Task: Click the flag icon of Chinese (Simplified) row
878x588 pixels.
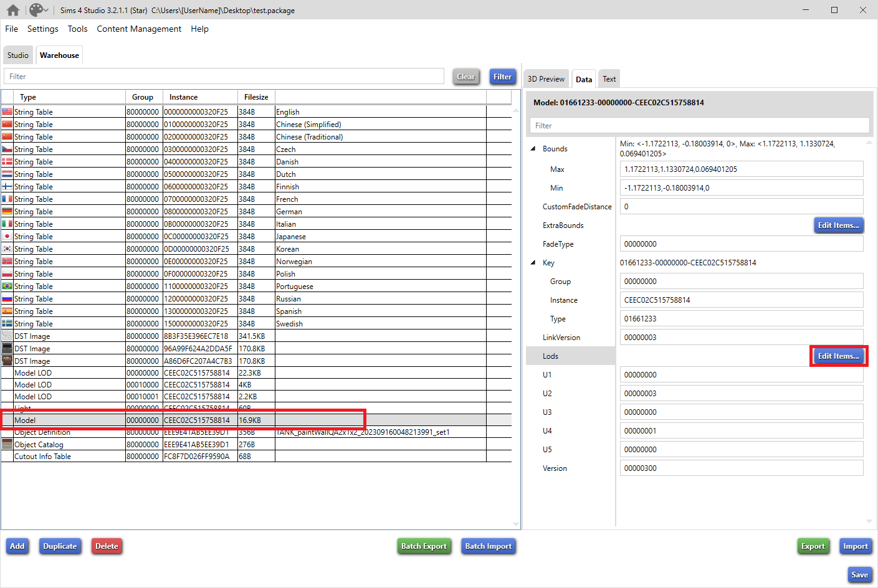Action: tap(7, 125)
